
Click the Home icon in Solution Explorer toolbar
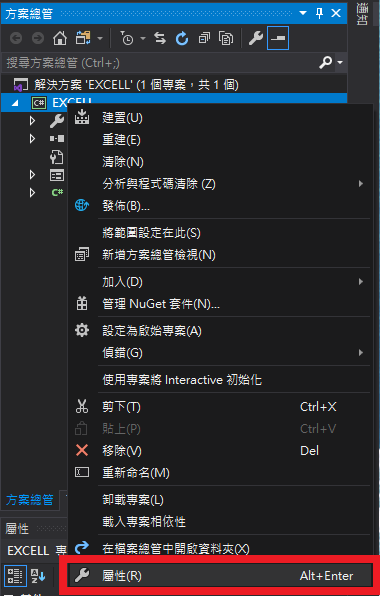click(x=60, y=38)
